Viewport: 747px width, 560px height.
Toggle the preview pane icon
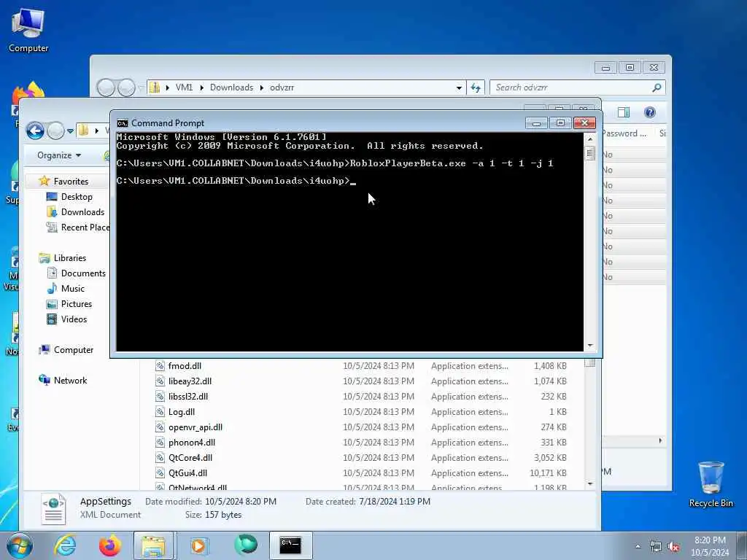(x=623, y=112)
